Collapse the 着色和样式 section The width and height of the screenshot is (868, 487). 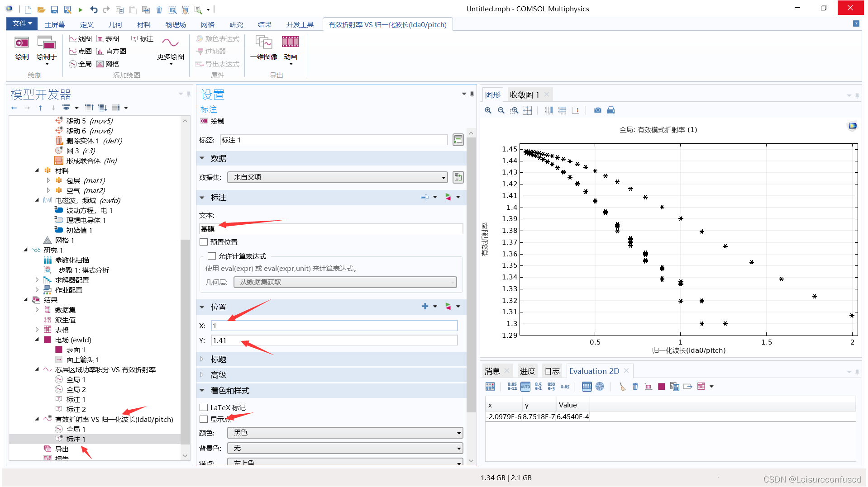(x=202, y=391)
